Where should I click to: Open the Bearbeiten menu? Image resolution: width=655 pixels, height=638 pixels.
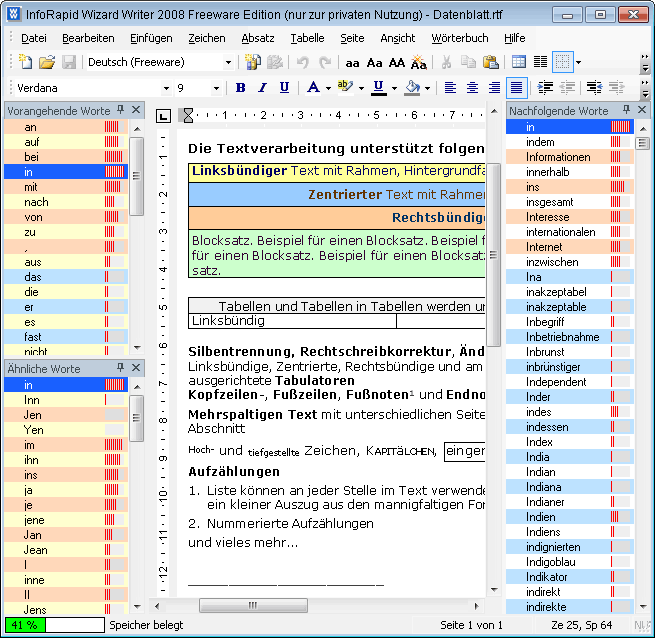click(88, 38)
